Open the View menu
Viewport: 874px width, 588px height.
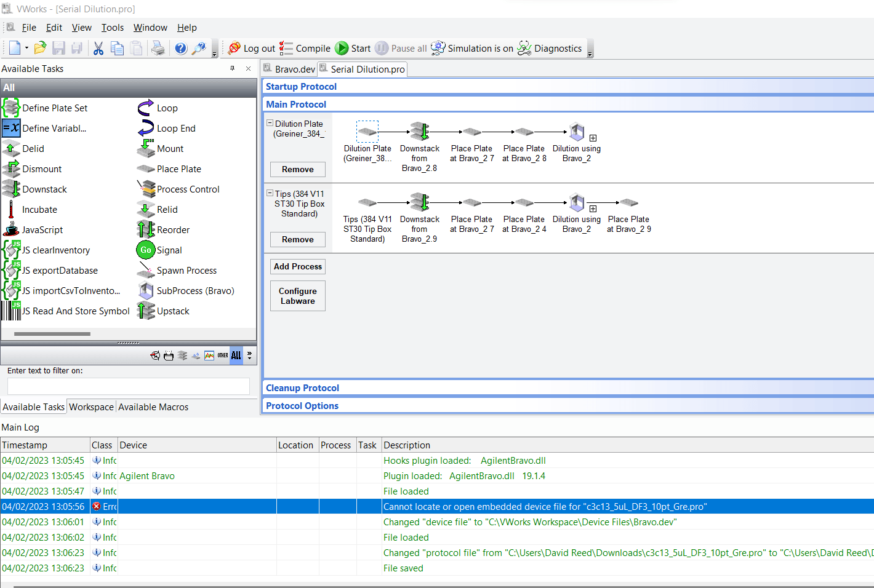(x=81, y=27)
